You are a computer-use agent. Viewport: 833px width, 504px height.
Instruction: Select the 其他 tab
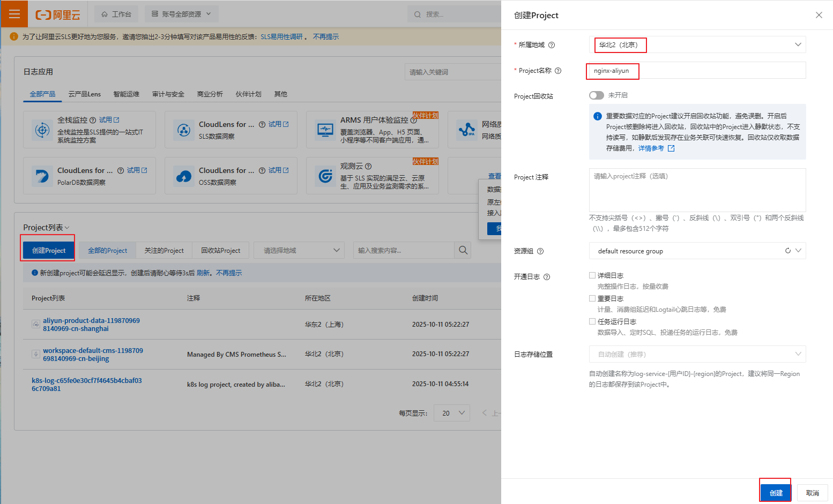pos(280,94)
